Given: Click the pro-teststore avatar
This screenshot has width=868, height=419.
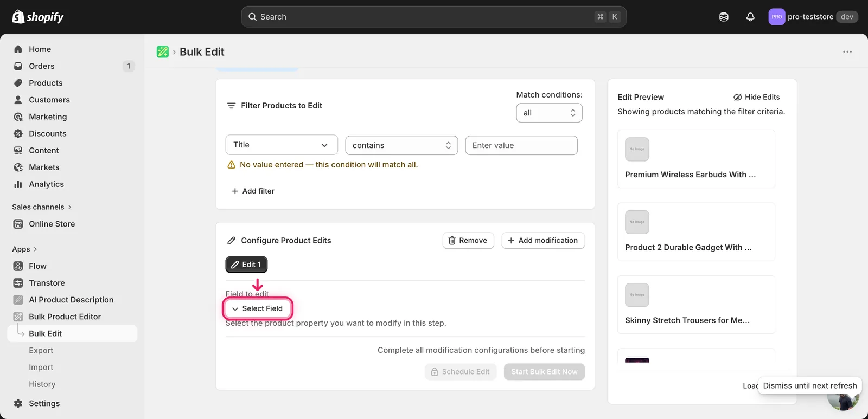Looking at the screenshot, I should tap(777, 17).
